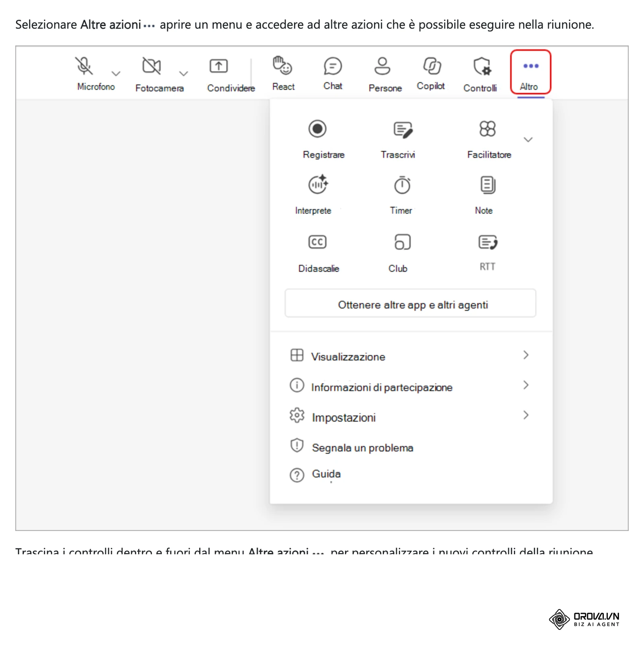
Task: Open the Visualizzazione submenu
Action: 411,356
